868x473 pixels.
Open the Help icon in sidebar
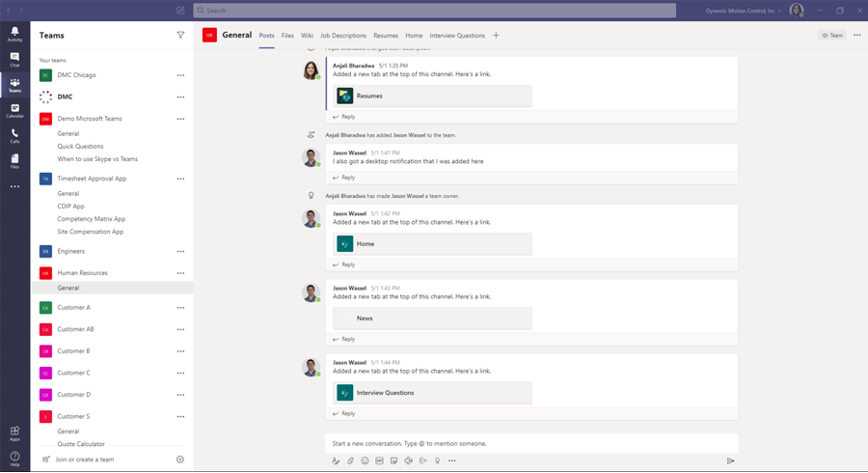coord(14,459)
